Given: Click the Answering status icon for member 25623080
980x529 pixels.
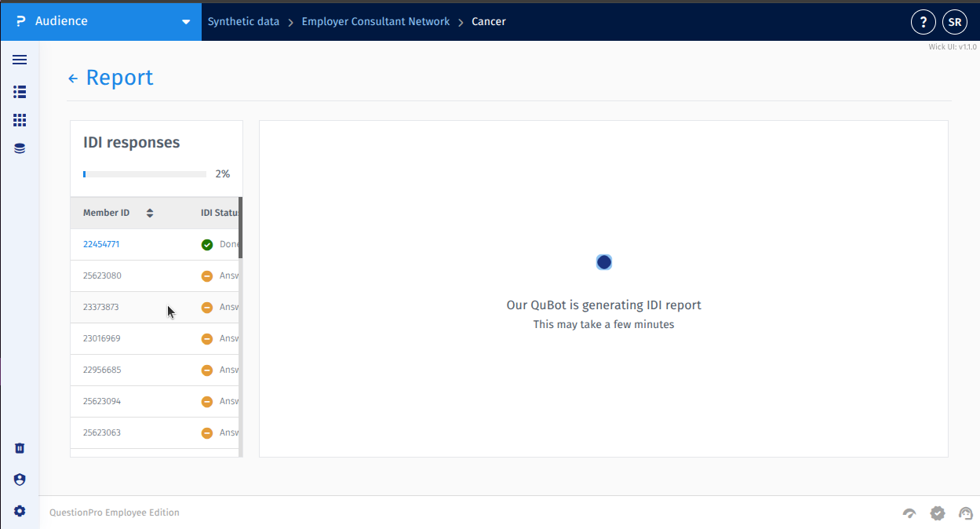Looking at the screenshot, I should (x=206, y=275).
